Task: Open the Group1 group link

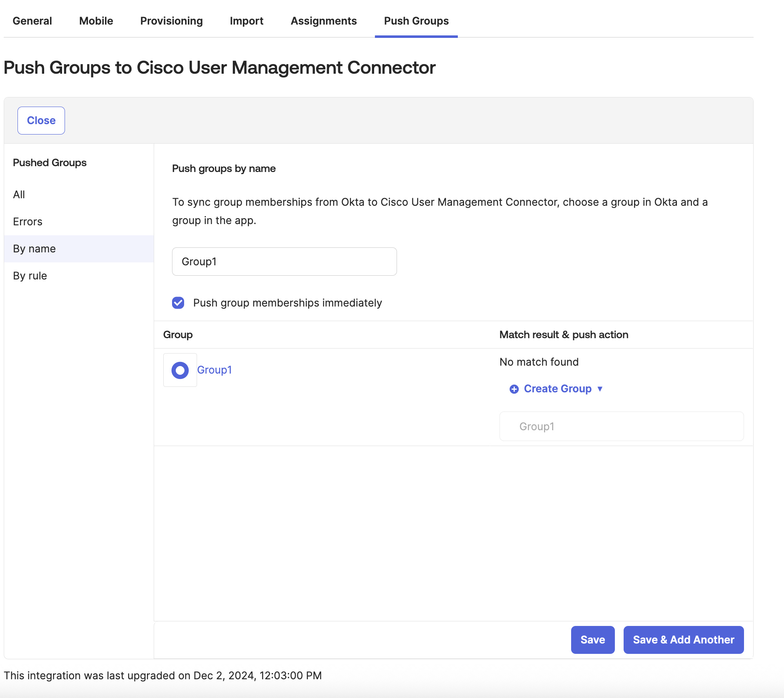Action: click(214, 370)
